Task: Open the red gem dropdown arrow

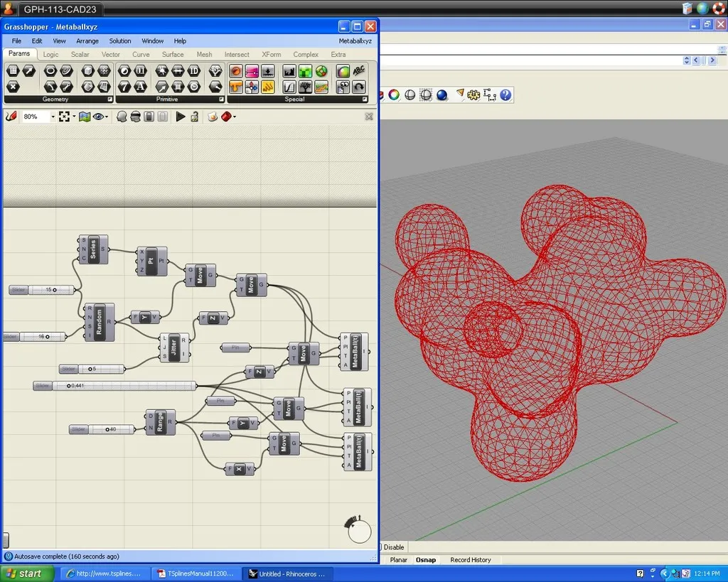Action: [235, 117]
